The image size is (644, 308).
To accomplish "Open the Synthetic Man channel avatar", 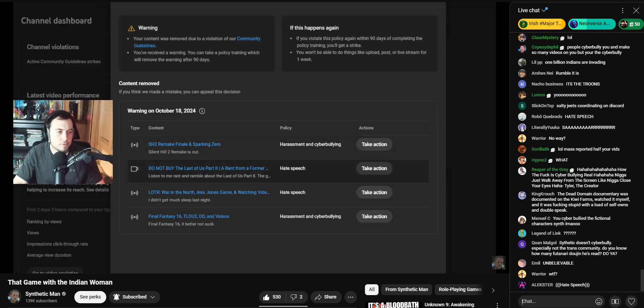I will tap(15, 296).
